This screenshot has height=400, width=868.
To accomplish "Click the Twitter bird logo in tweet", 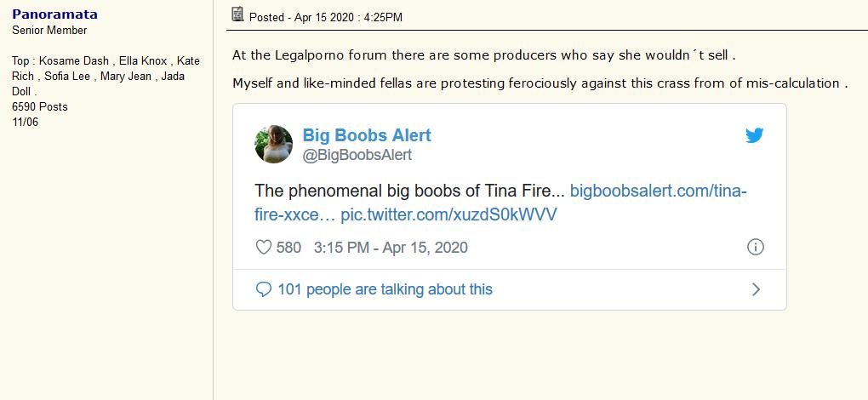I will (x=754, y=135).
